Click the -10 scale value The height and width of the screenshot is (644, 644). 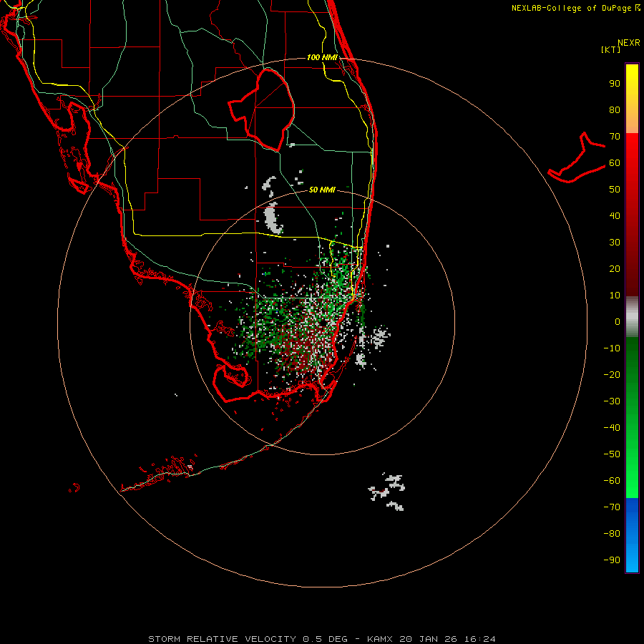(612, 348)
